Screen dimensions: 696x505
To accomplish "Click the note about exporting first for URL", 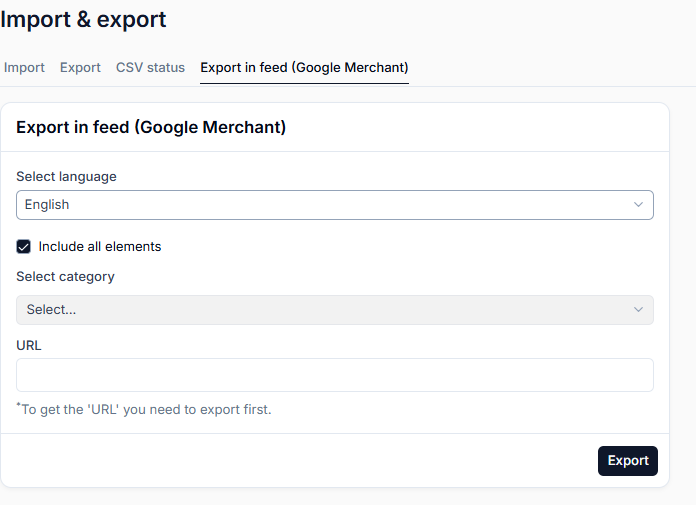I will click(144, 409).
